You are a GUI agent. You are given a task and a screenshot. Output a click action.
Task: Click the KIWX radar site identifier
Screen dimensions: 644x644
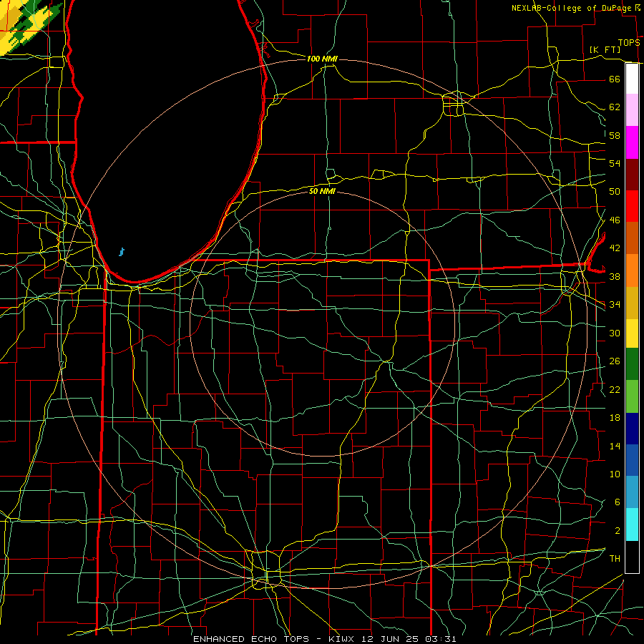coord(343,639)
